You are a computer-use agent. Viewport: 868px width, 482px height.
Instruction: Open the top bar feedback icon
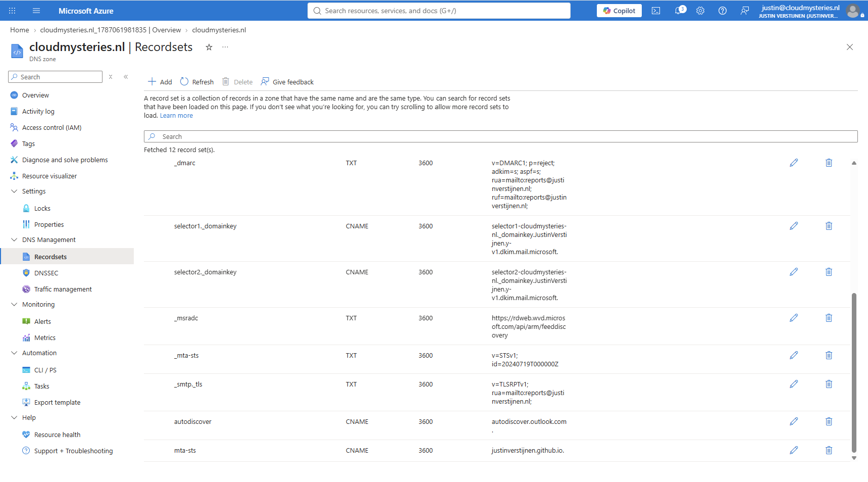tap(745, 11)
